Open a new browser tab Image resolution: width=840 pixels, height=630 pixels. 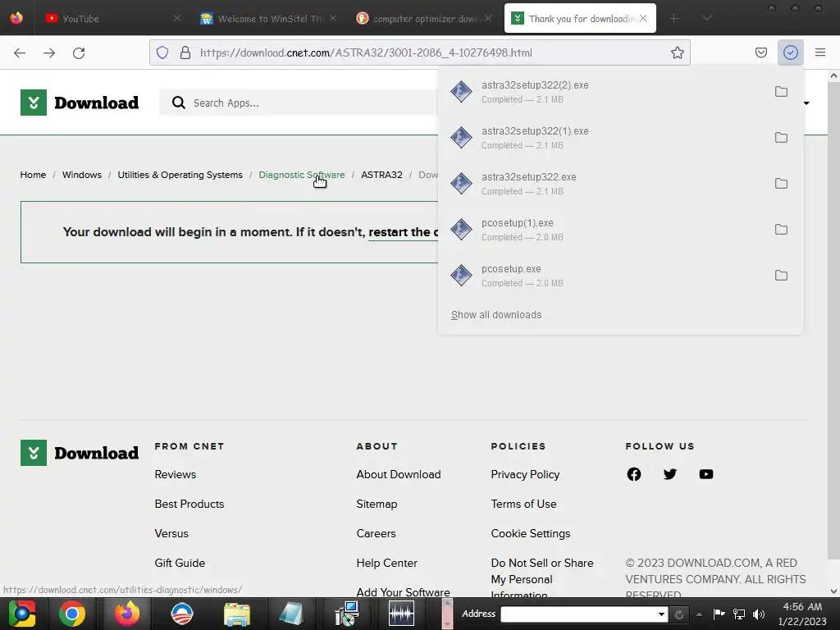[x=674, y=18]
